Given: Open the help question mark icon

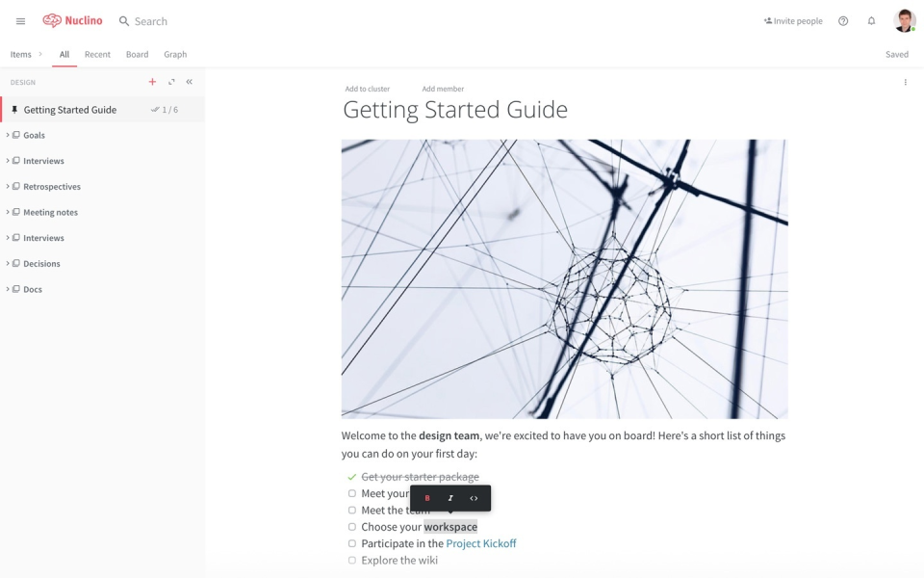Looking at the screenshot, I should coord(843,21).
